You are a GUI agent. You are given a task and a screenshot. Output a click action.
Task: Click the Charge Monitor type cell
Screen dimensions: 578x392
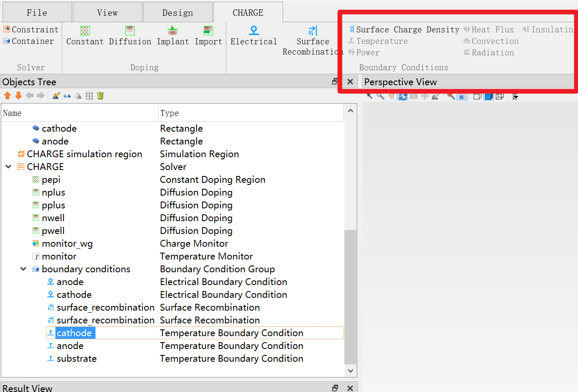coord(194,243)
